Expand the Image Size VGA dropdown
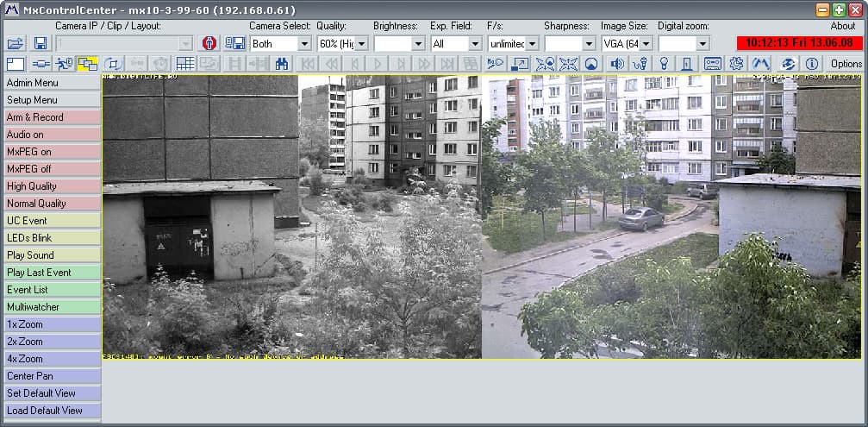 628,44
